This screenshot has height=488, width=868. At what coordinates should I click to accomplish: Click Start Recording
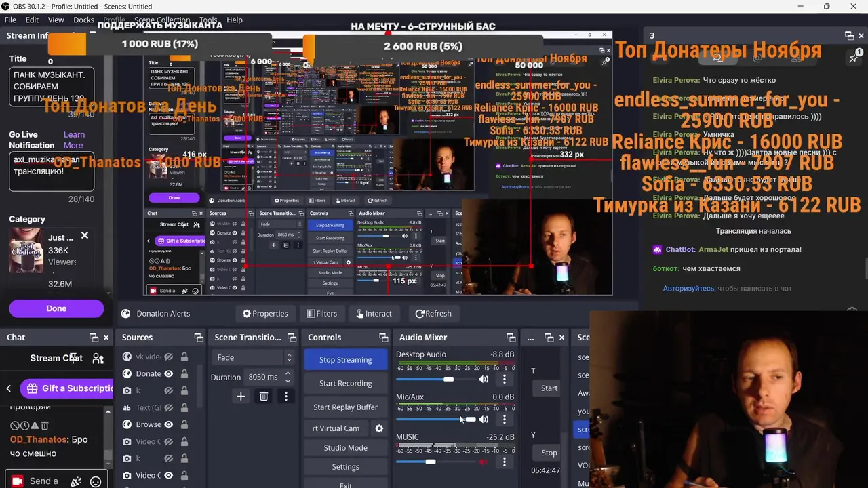(x=345, y=383)
